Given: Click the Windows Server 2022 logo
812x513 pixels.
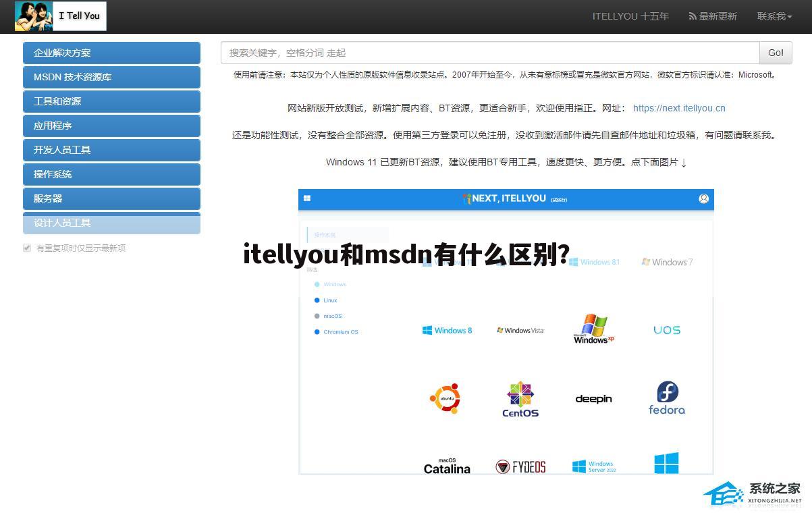Looking at the screenshot, I should 594,466.
